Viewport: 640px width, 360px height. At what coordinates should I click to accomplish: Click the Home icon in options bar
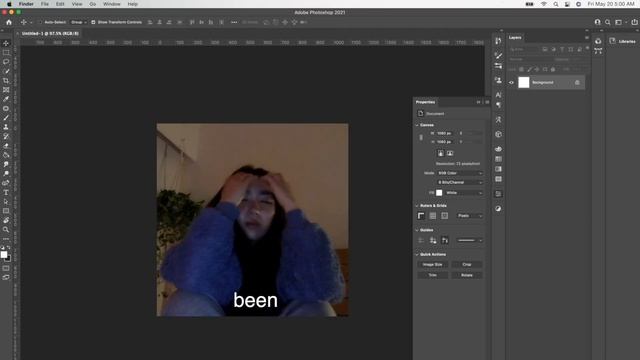[9, 22]
